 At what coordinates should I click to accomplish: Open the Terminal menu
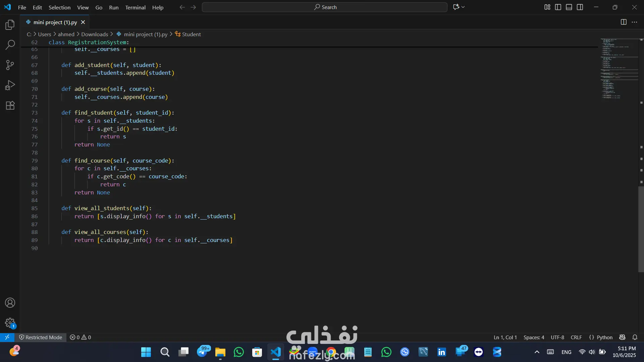[x=135, y=7]
